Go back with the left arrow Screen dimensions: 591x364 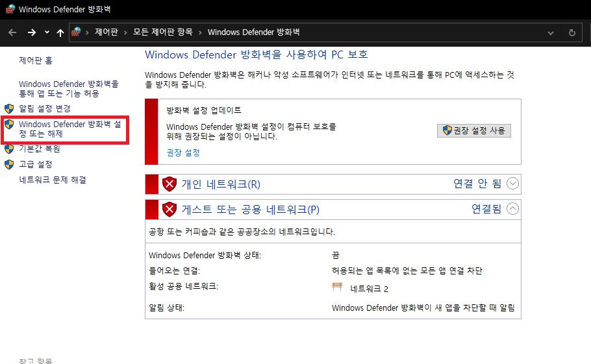click(x=12, y=32)
